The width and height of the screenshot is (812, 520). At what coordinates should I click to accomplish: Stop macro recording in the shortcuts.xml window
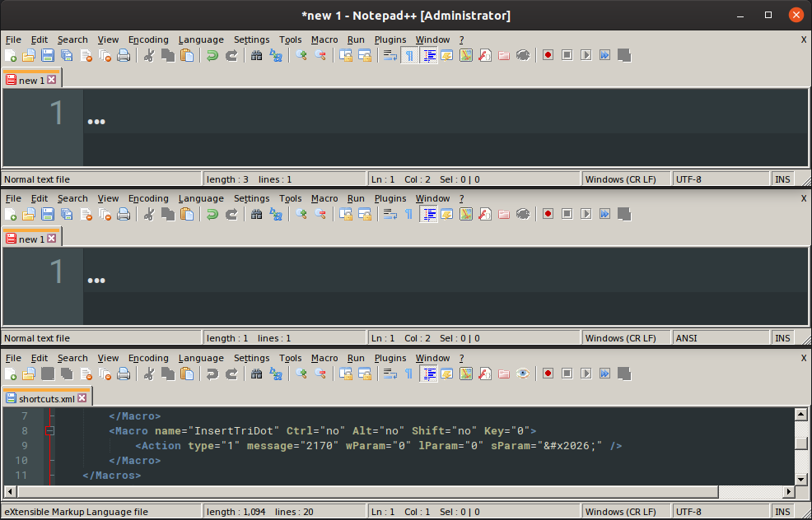[x=567, y=374]
